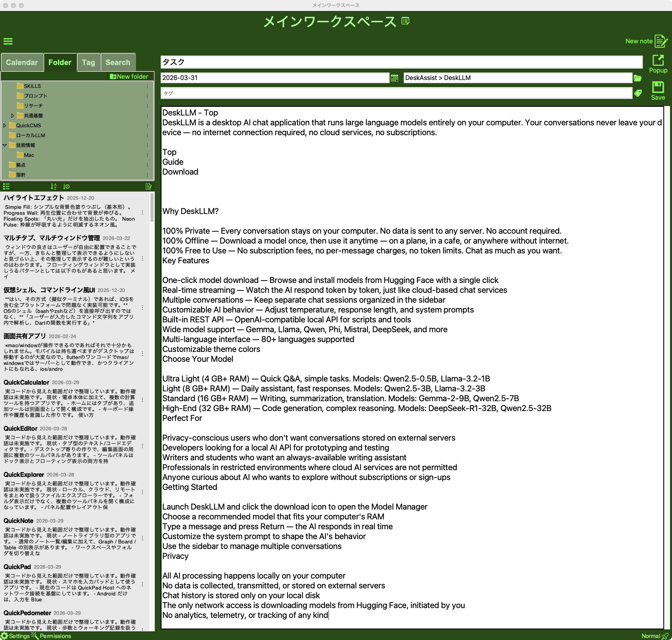The height and width of the screenshot is (640, 672).
Task: Open options menu for 画面共有アプリ note
Action: [x=142, y=353]
